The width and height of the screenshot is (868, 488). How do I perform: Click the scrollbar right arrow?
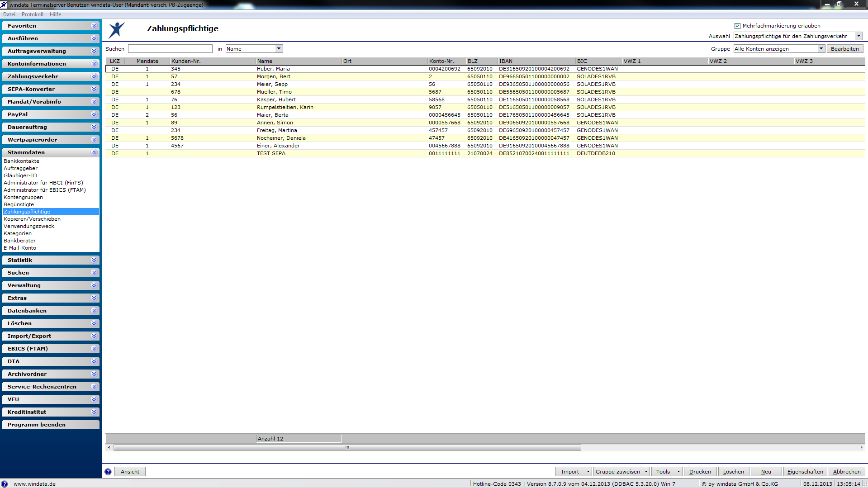[x=861, y=448]
